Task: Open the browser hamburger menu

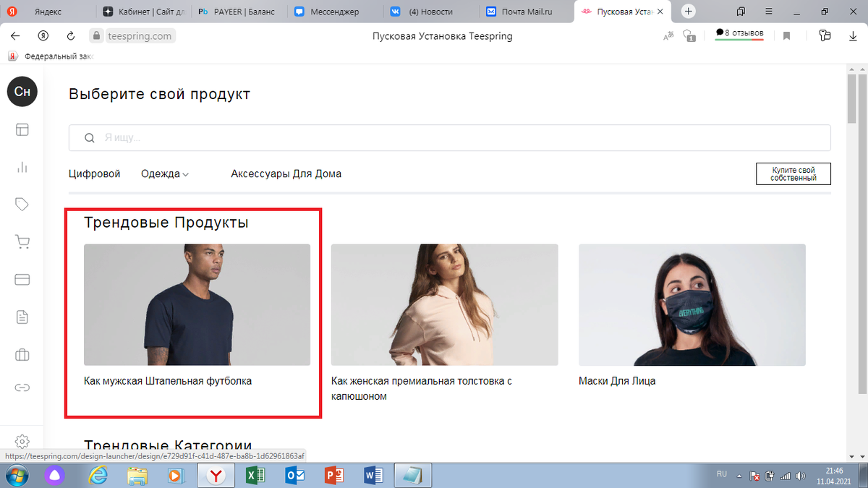Action: click(x=769, y=12)
